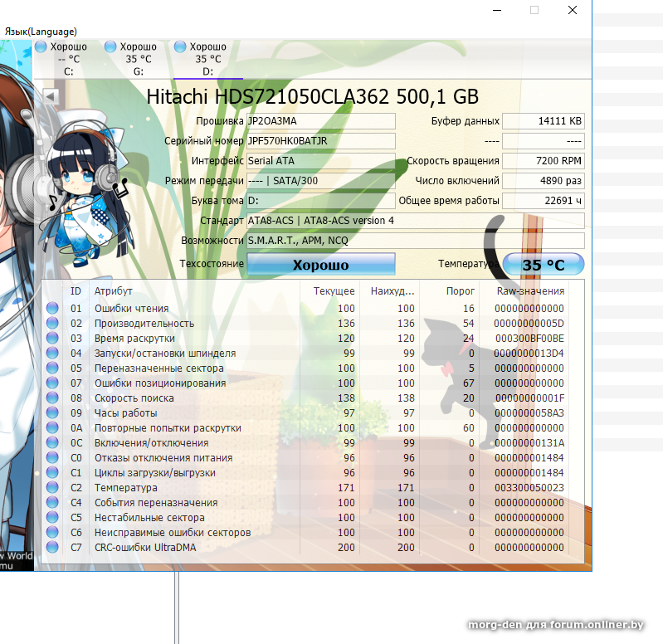
Task: Click status icon for CRC-ошибки UltraDMA
Action: (52, 547)
